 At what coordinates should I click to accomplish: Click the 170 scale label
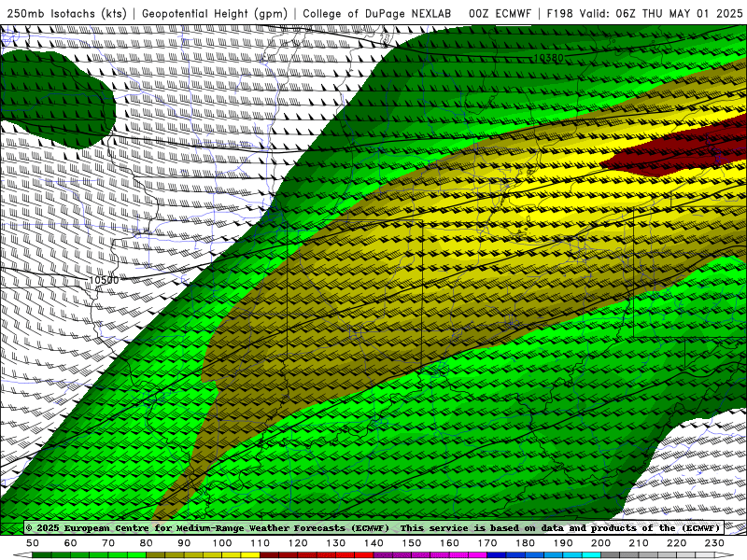[487, 543]
